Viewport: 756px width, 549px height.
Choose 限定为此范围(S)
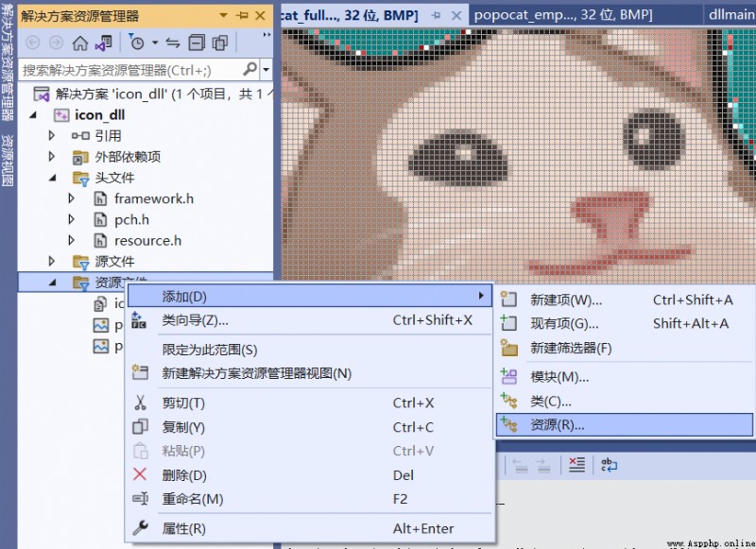pyautogui.click(x=310, y=350)
